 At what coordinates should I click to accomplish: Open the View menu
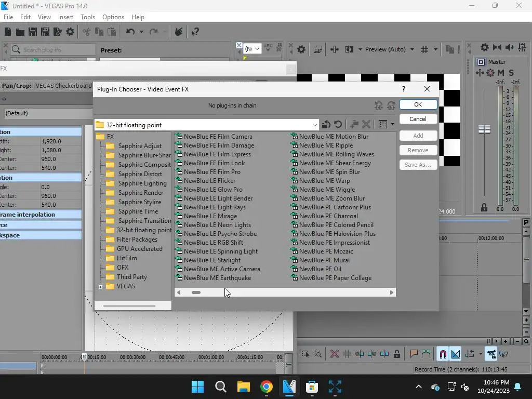45,17
